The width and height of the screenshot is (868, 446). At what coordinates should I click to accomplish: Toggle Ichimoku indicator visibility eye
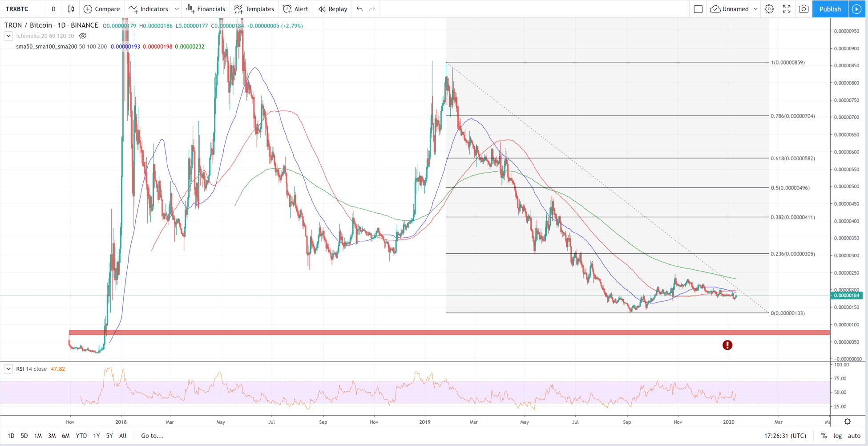point(83,36)
